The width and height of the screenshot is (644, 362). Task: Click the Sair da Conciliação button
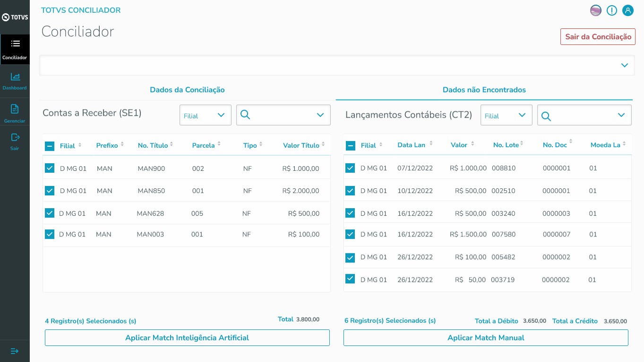tap(598, 37)
